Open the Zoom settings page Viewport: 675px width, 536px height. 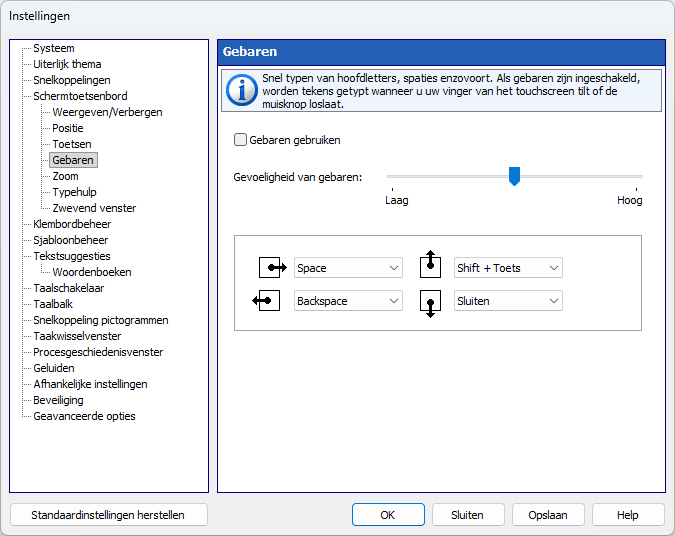[65, 176]
